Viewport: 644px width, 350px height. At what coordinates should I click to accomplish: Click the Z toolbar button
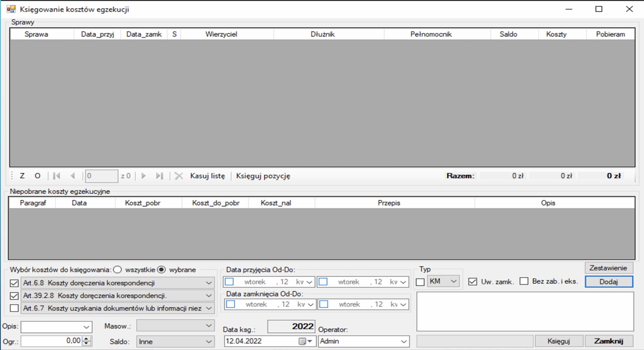22,176
